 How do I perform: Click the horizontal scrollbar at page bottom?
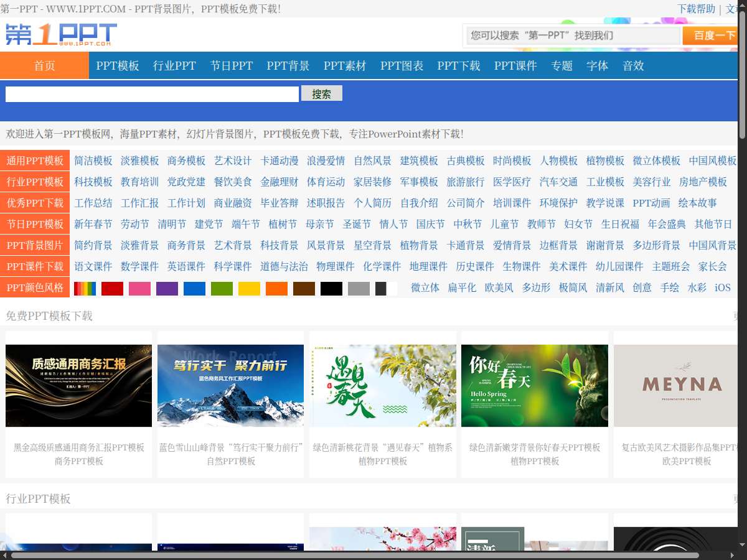pyautogui.click(x=355, y=555)
